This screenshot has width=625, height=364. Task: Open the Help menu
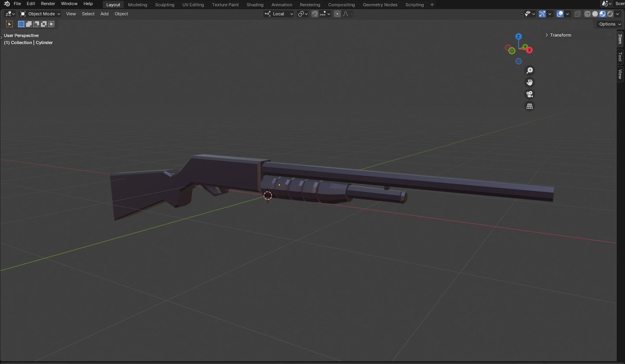pos(88,4)
